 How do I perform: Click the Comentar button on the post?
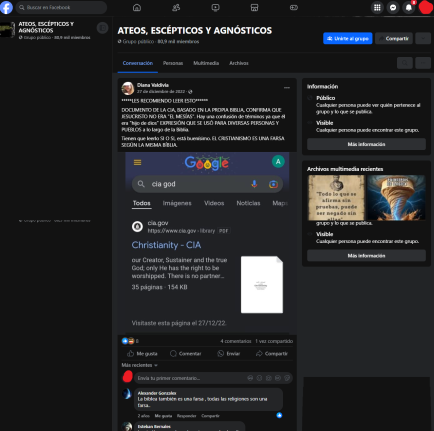[186, 354]
